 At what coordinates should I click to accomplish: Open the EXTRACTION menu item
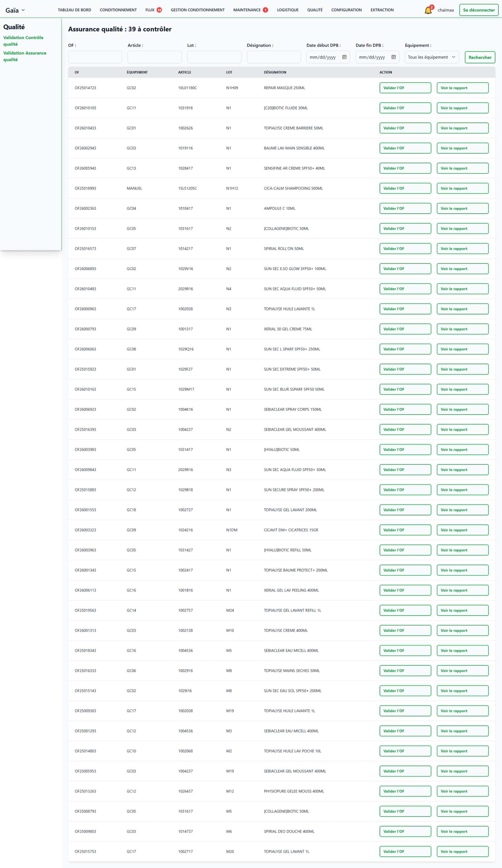(382, 10)
